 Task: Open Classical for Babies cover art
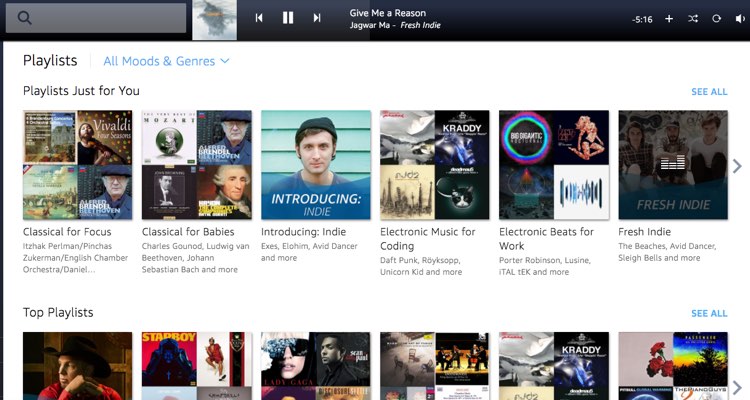(x=197, y=165)
